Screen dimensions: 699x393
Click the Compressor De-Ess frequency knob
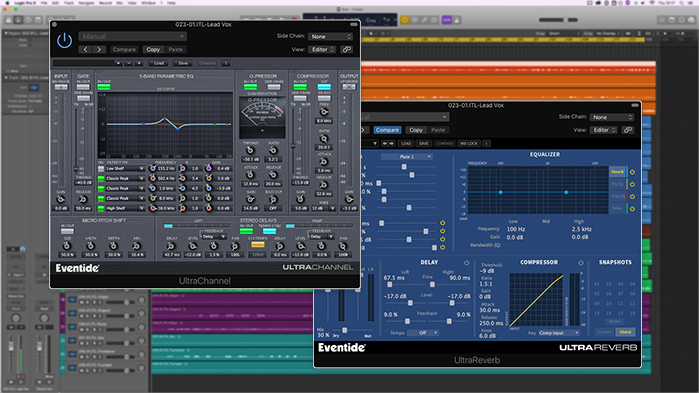tap(324, 112)
